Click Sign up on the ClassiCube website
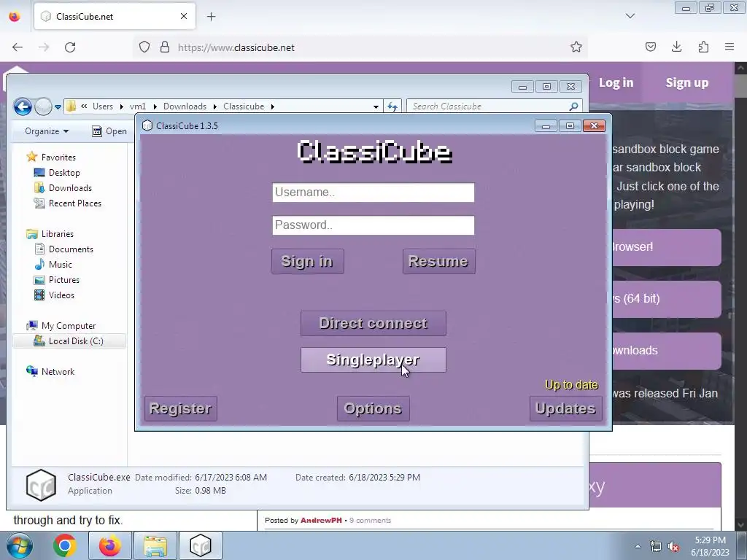This screenshot has height=560, width=747. (x=687, y=83)
